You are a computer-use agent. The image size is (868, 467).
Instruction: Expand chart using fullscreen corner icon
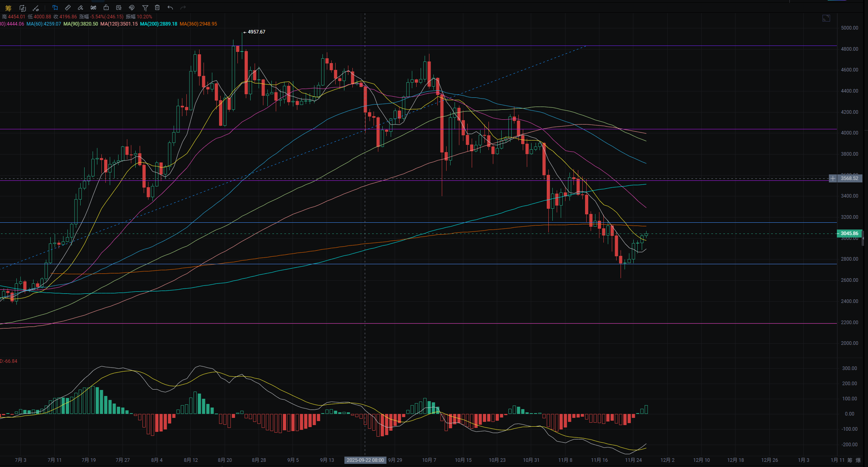point(826,18)
